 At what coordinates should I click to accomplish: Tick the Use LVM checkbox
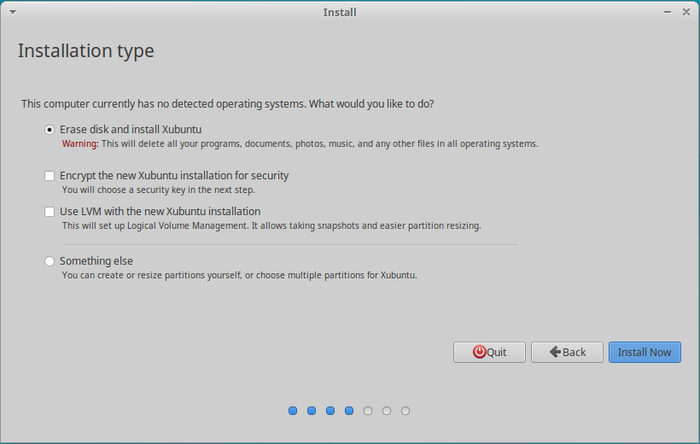50,212
